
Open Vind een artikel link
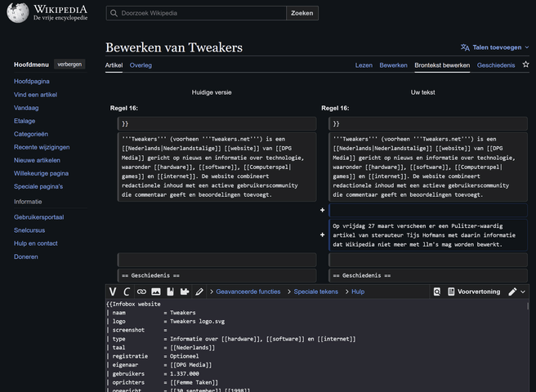[35, 95]
